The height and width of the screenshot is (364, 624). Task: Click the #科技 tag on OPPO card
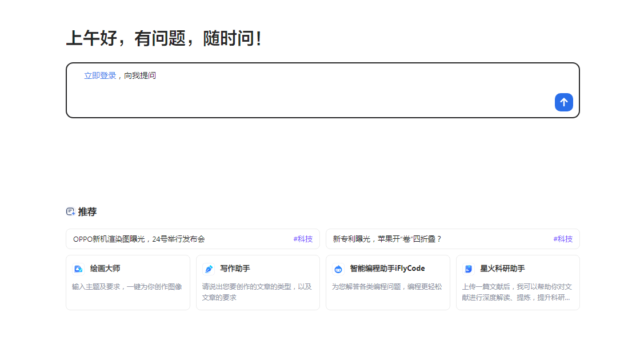304,239
